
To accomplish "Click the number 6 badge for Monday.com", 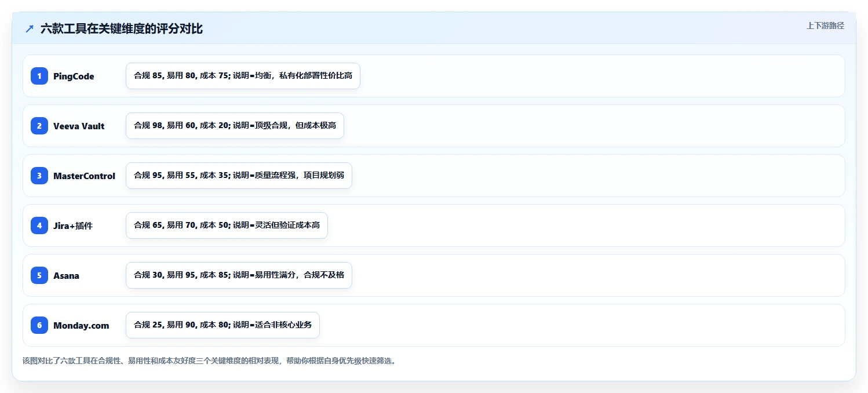I will (x=39, y=325).
